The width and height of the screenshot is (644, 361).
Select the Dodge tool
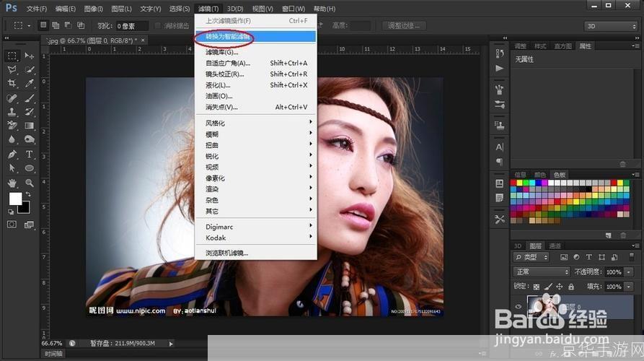[29, 139]
